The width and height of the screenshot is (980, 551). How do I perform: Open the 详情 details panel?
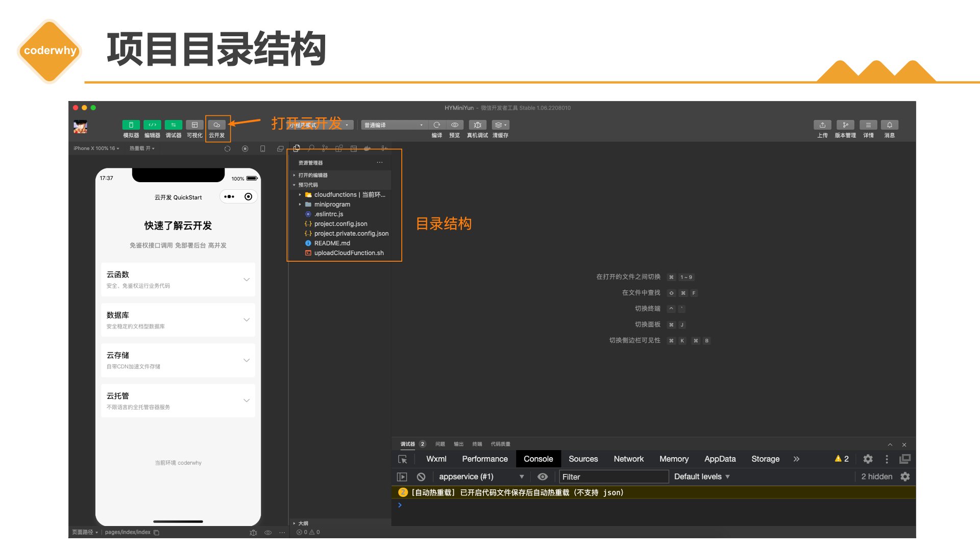coord(868,125)
